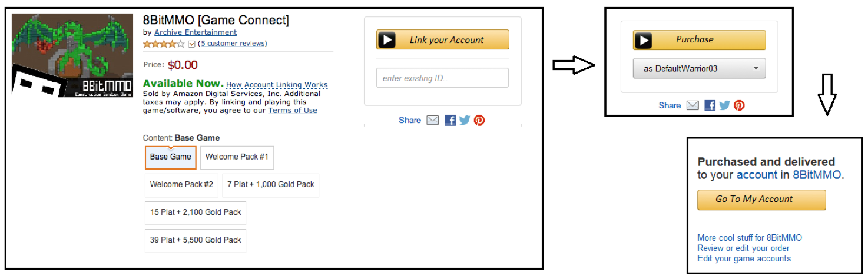Open How Account Linking Works link
868x279 pixels.
(x=277, y=85)
